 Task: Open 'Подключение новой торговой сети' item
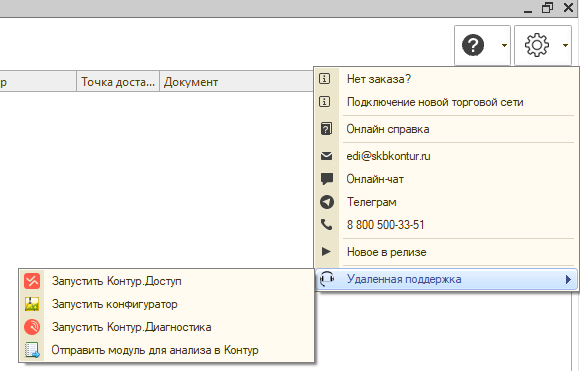(x=446, y=102)
